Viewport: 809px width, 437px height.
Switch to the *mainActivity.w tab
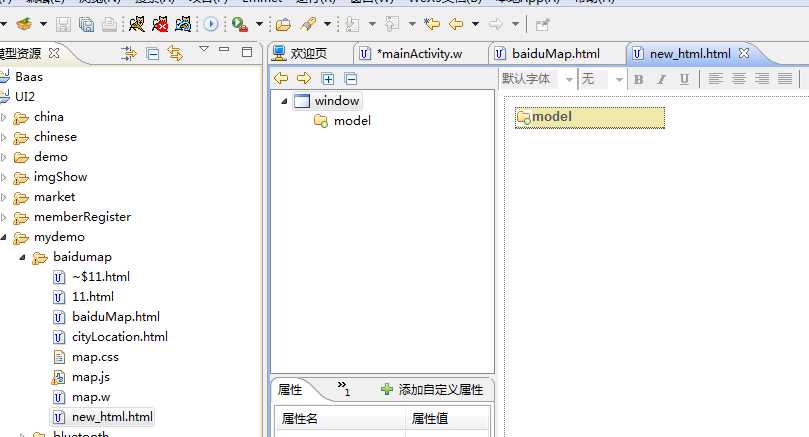411,54
